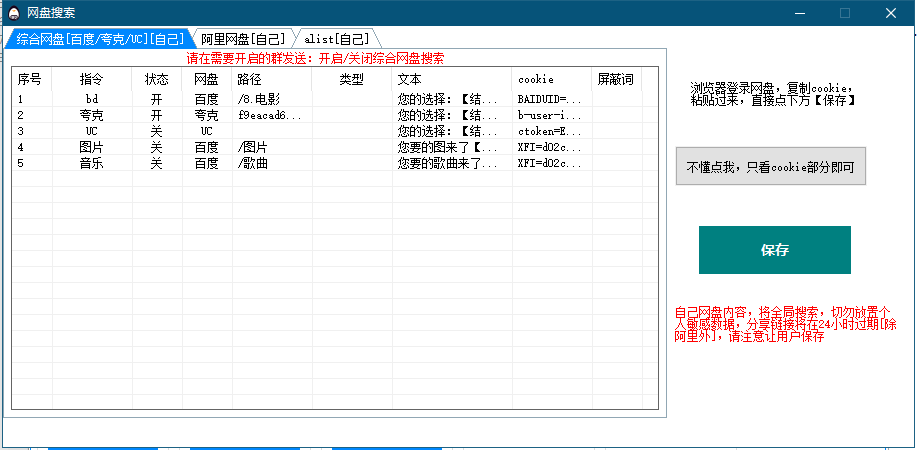Click the path /歌曲
917x450 pixels.
point(272,163)
